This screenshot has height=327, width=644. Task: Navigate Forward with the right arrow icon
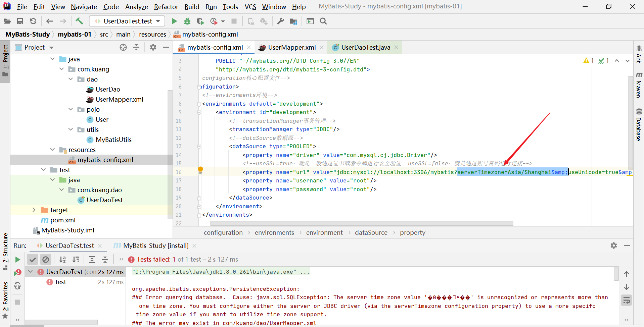click(63, 21)
